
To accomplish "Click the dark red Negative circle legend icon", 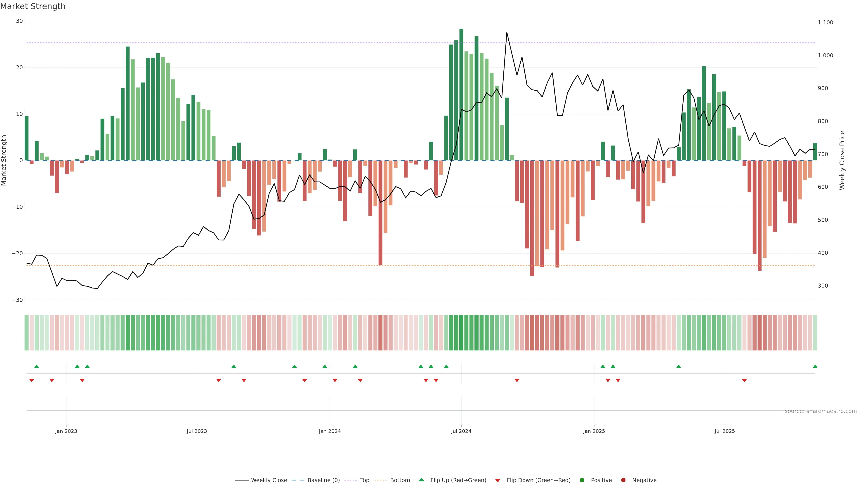I will tap(623, 480).
